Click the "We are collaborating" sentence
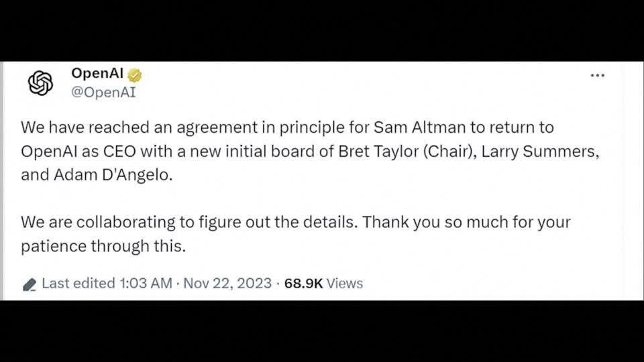The height and width of the screenshot is (362, 644). pyautogui.click(x=189, y=223)
